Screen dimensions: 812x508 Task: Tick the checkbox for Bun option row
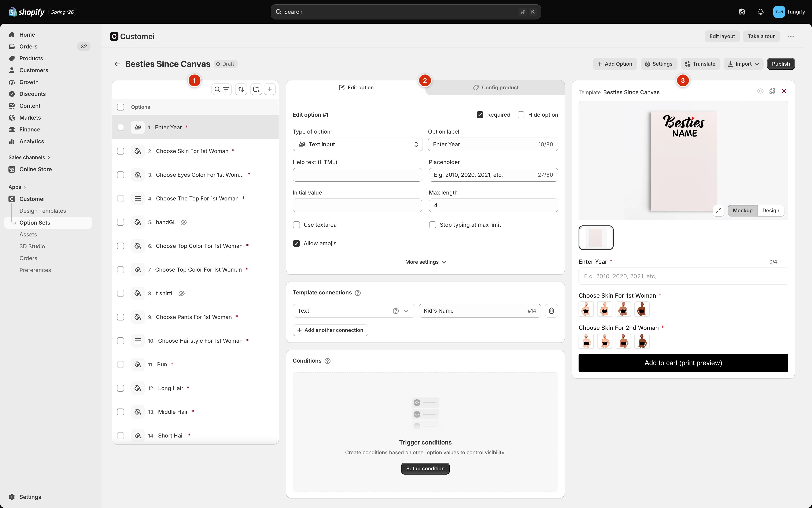(121, 364)
